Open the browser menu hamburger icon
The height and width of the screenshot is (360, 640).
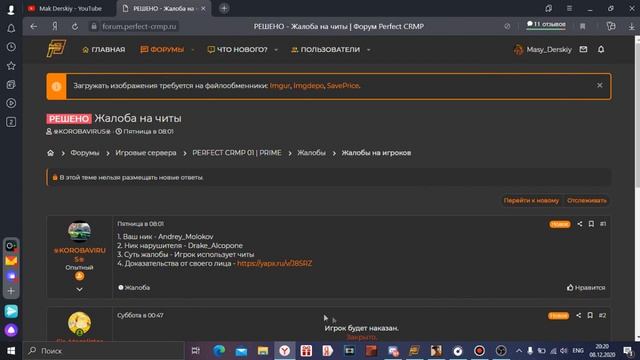(569, 8)
